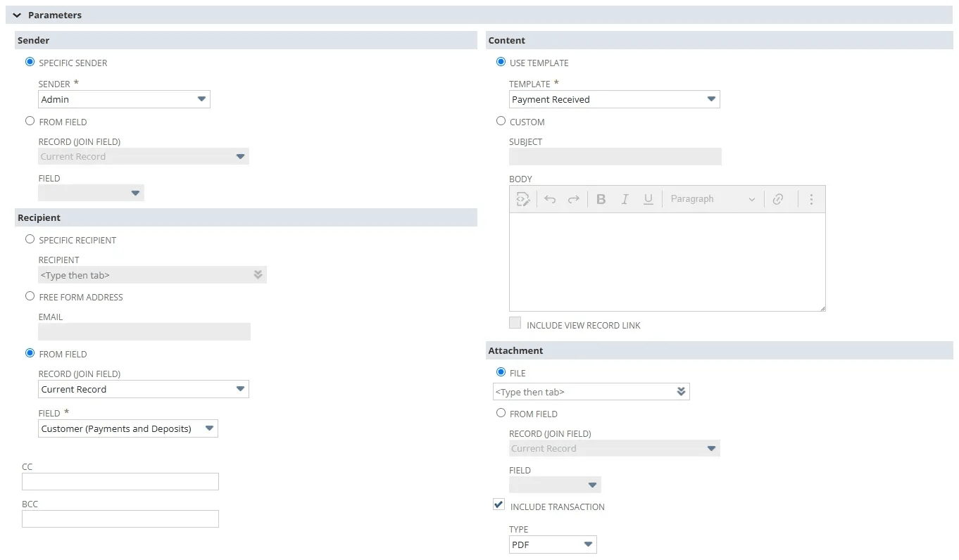Collapse the Parameters section
The image size is (959, 560).
[17, 15]
